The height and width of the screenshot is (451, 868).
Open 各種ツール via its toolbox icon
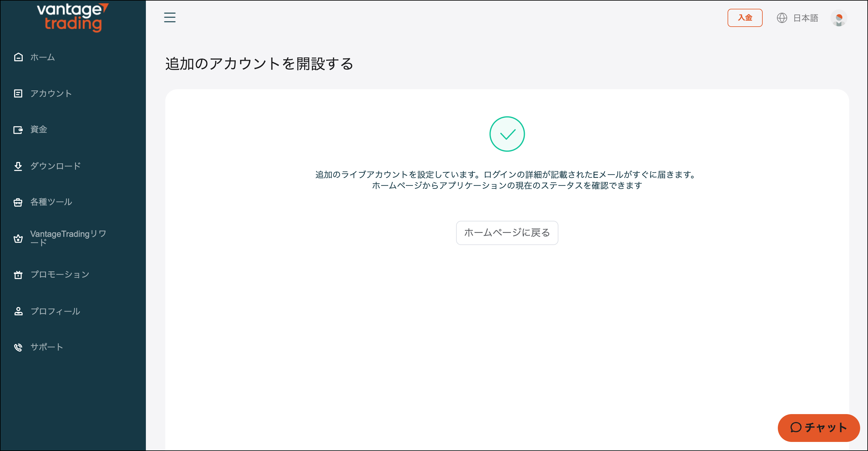(x=18, y=202)
